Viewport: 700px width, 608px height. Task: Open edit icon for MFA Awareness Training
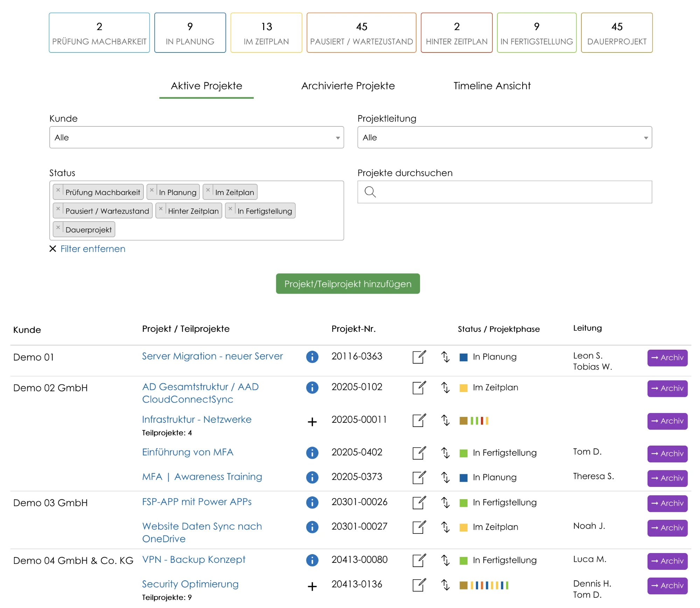(x=419, y=477)
